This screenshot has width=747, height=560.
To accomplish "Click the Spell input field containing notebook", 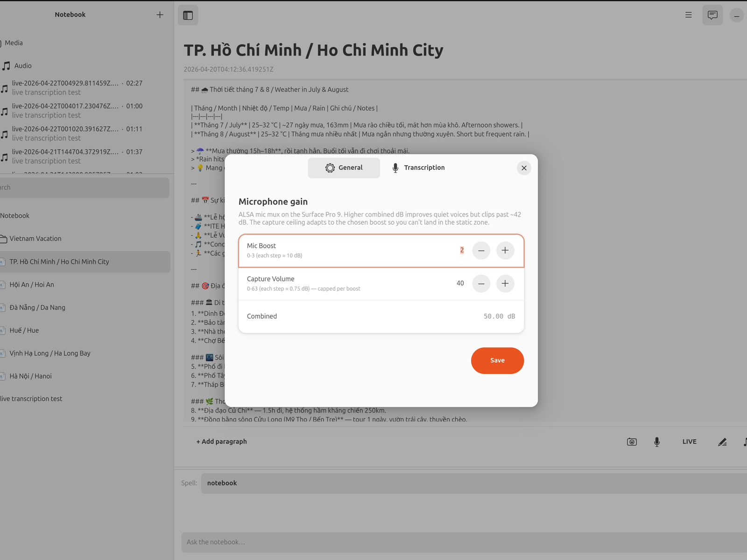I will (474, 483).
